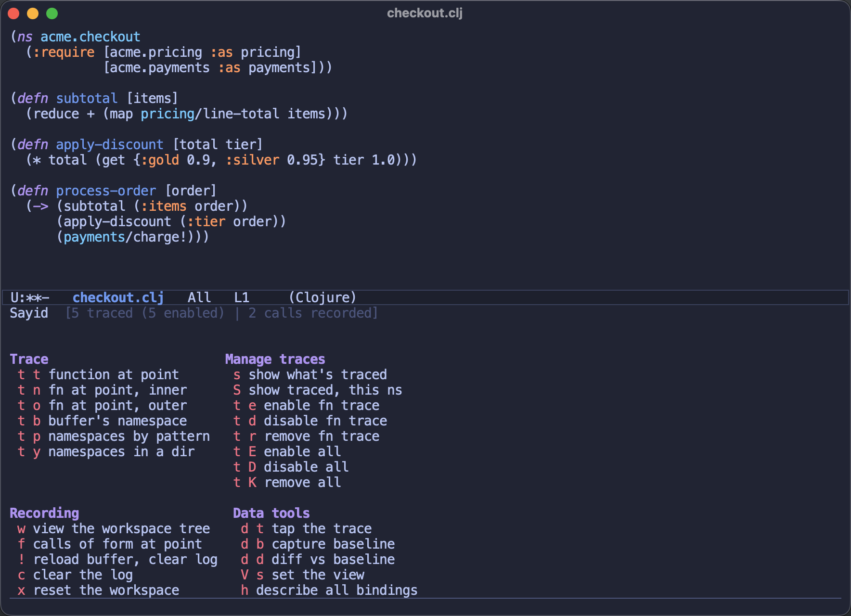Viewport: 851px width, 616px height.
Task: Select 't t function at point' trace entry
Action: coord(98,374)
